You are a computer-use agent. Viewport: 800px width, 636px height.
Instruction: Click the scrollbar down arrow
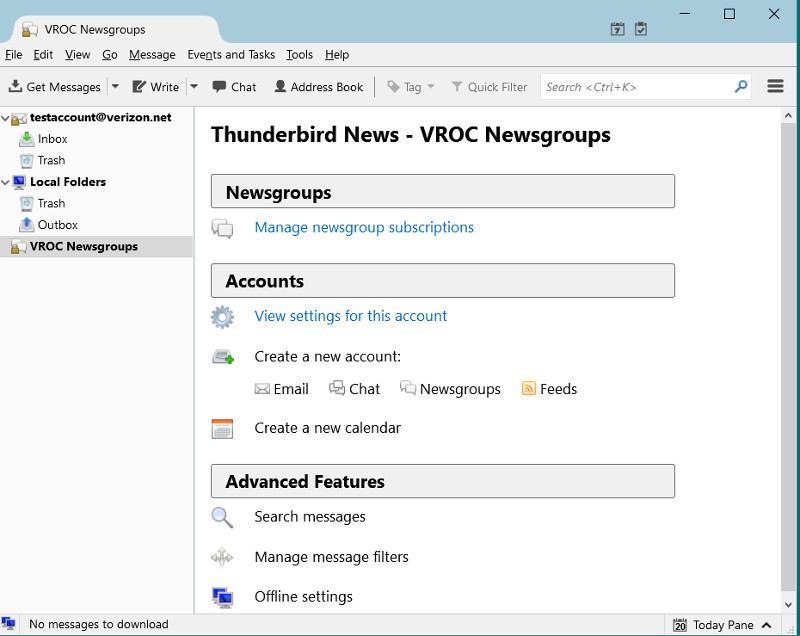(x=788, y=605)
